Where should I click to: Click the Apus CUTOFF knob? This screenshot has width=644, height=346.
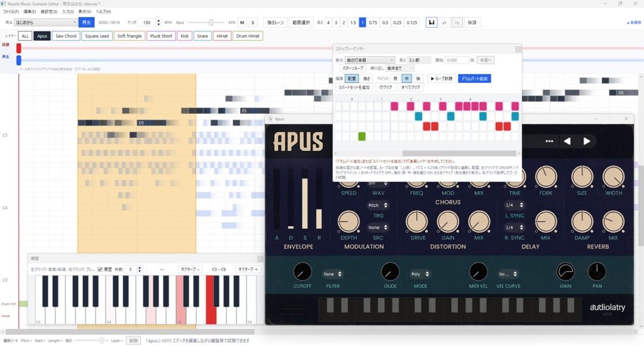coord(303,272)
